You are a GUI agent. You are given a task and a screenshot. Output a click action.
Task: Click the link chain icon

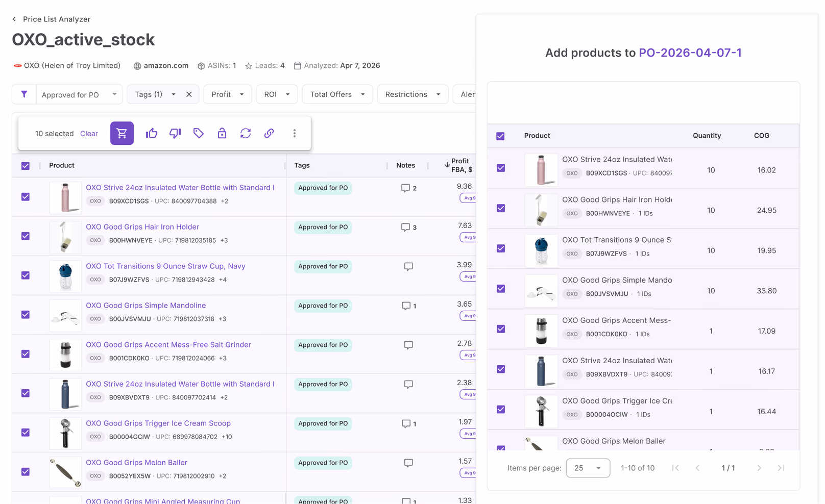click(x=269, y=133)
